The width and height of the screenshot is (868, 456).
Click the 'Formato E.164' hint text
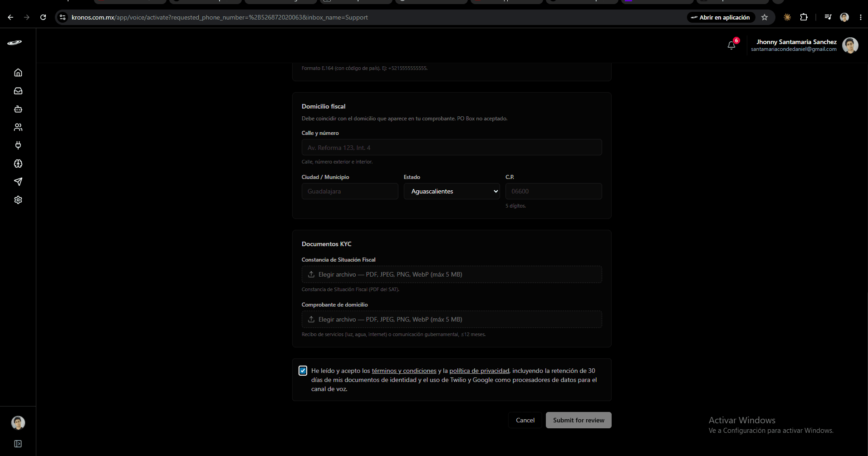pyautogui.click(x=364, y=68)
